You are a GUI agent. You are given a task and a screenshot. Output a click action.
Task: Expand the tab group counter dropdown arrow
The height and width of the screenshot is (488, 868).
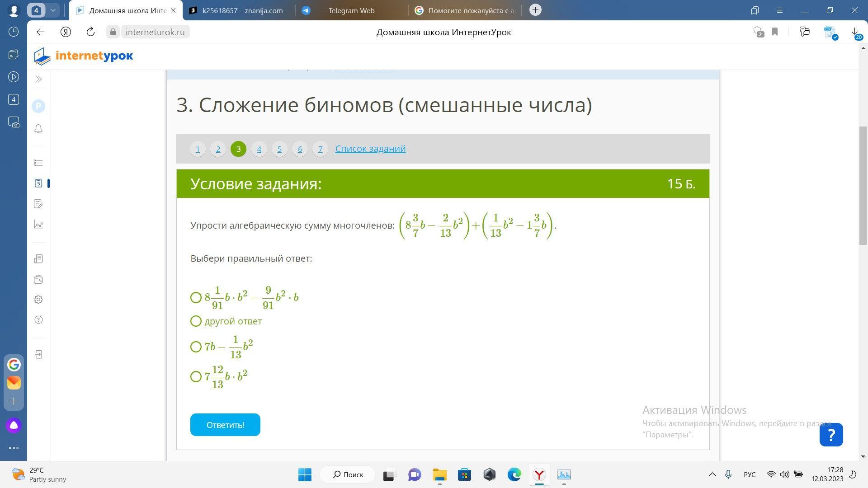click(x=53, y=10)
